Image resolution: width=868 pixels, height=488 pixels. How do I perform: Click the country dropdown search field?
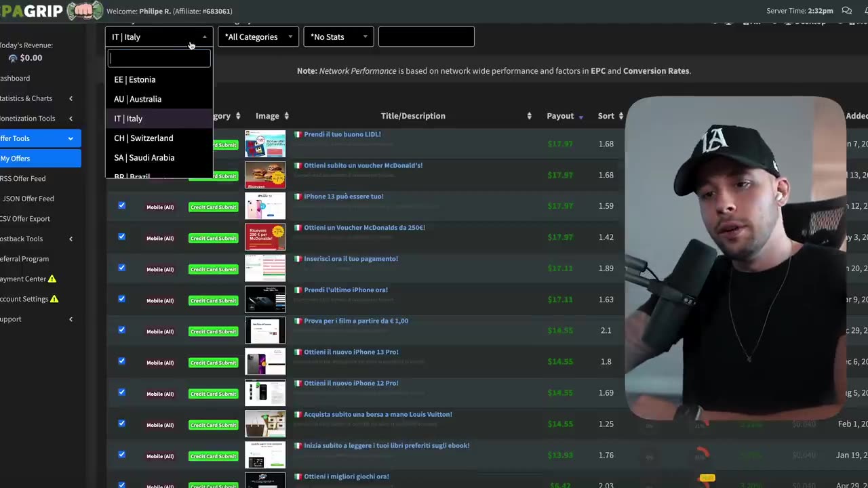(159, 59)
